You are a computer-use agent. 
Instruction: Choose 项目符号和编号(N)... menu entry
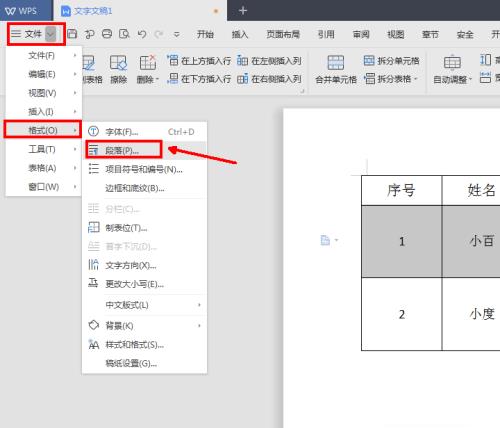144,169
